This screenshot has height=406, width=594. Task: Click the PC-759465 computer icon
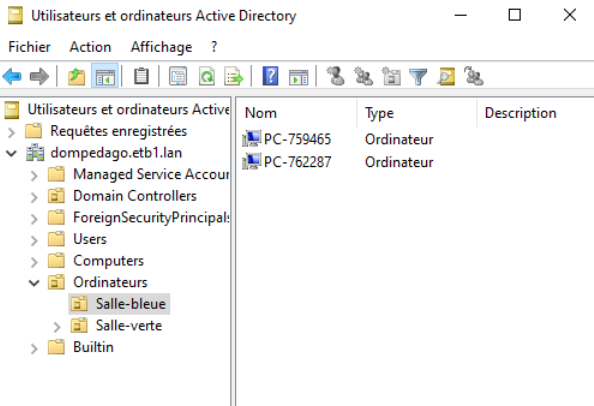(x=252, y=139)
